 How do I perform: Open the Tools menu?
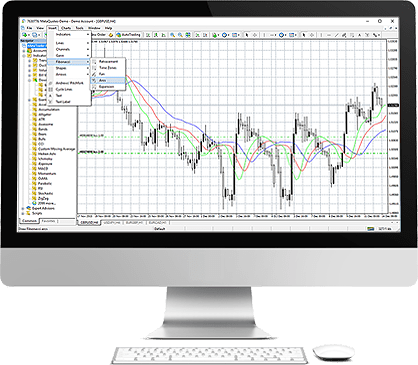pos(79,28)
